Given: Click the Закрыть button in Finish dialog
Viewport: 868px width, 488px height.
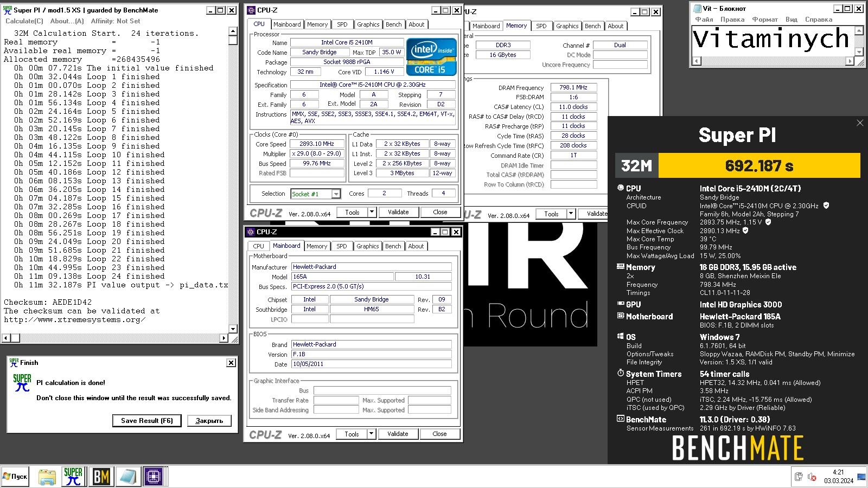Looking at the screenshot, I should coord(209,420).
